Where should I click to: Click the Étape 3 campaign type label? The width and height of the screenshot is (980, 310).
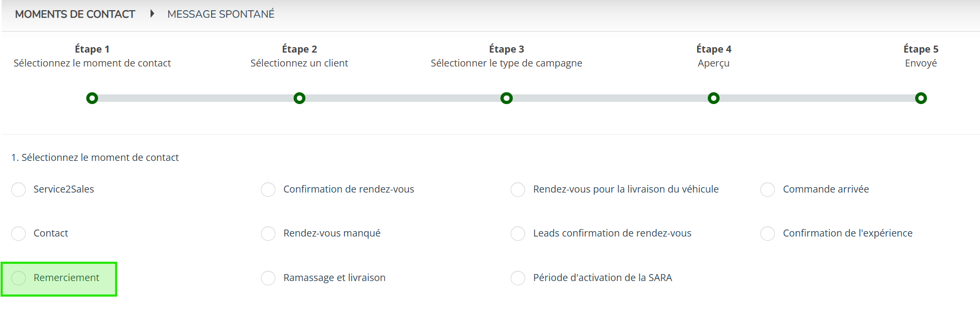(506, 63)
